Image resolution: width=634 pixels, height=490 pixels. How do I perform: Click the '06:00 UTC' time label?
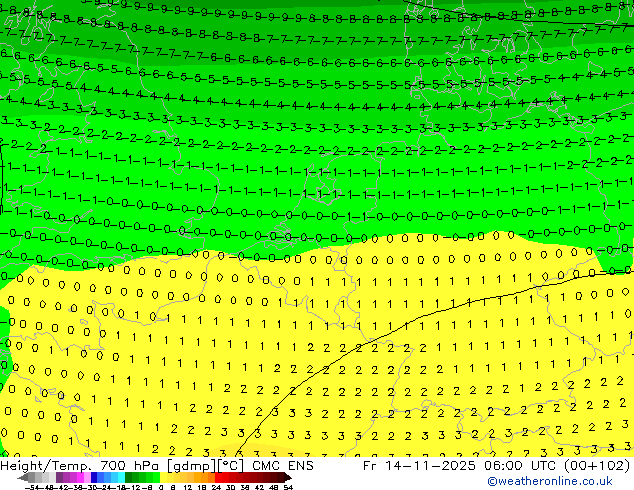coord(522,466)
